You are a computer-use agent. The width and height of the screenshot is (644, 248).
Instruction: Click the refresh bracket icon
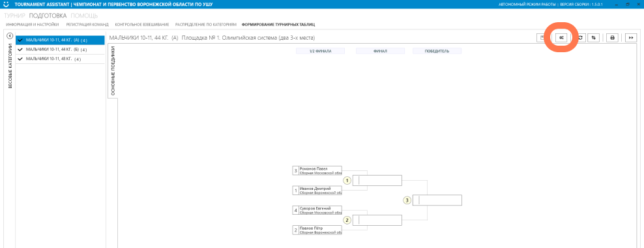pyautogui.click(x=580, y=37)
